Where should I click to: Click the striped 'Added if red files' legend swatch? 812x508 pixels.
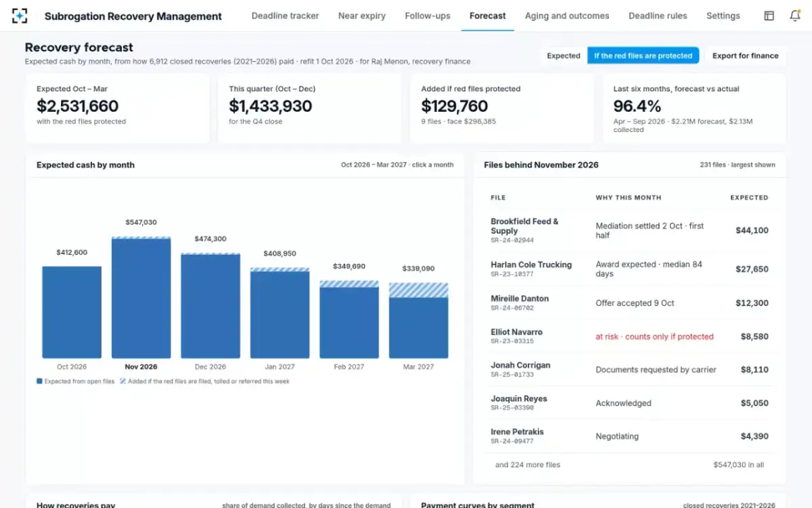coord(122,381)
